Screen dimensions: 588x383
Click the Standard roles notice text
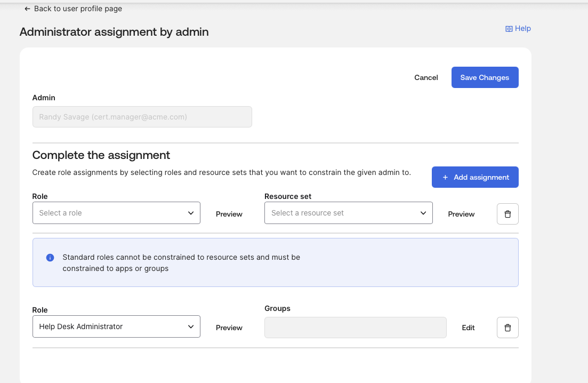[181, 263]
